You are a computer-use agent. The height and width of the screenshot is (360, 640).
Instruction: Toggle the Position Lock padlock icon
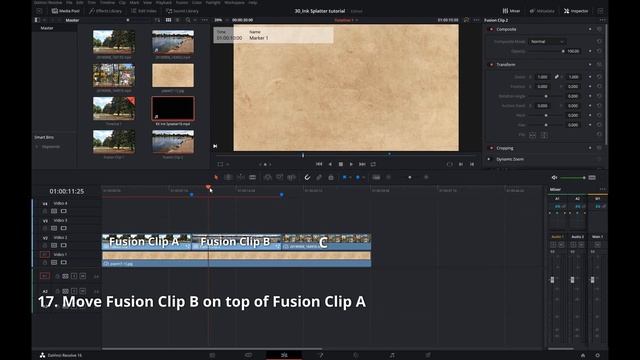tap(331, 178)
